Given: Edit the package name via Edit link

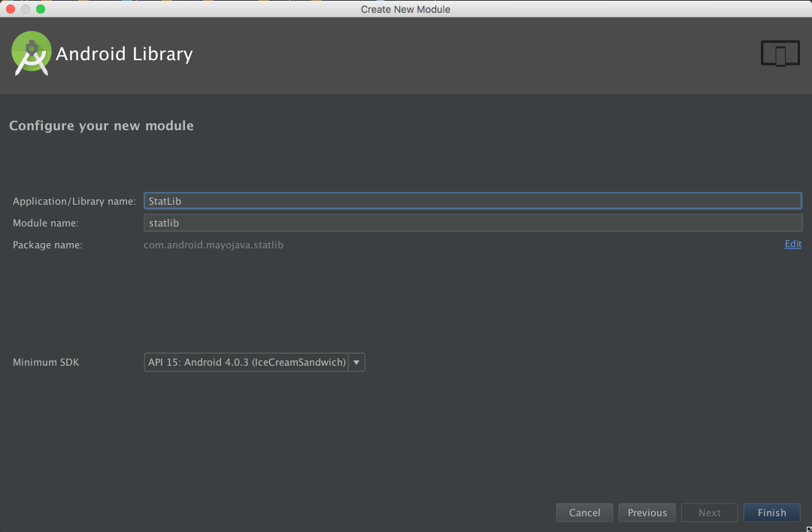Looking at the screenshot, I should click(793, 244).
